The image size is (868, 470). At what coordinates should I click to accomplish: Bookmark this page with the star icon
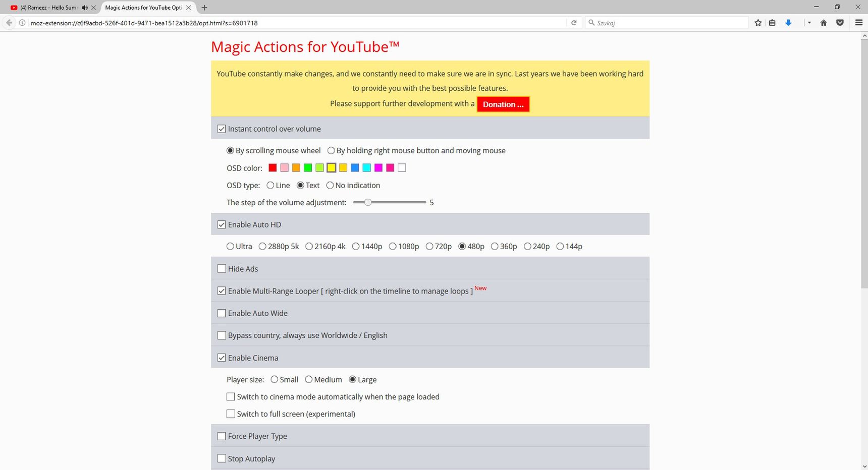click(x=758, y=23)
